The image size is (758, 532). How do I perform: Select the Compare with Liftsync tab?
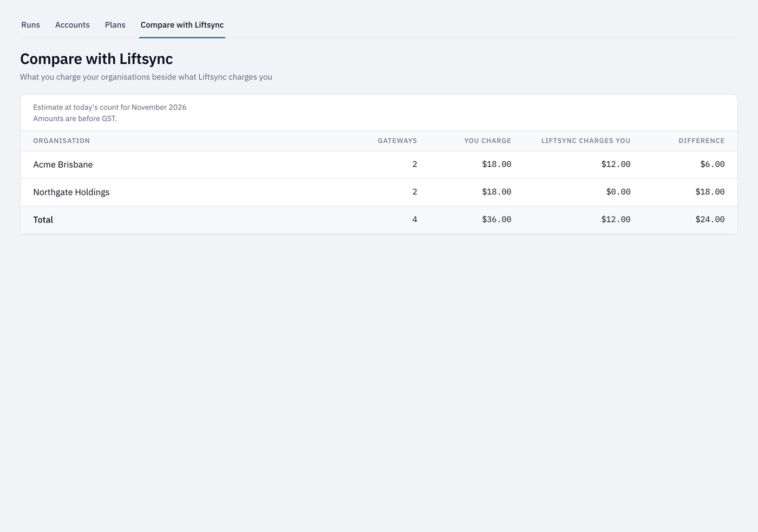click(182, 25)
